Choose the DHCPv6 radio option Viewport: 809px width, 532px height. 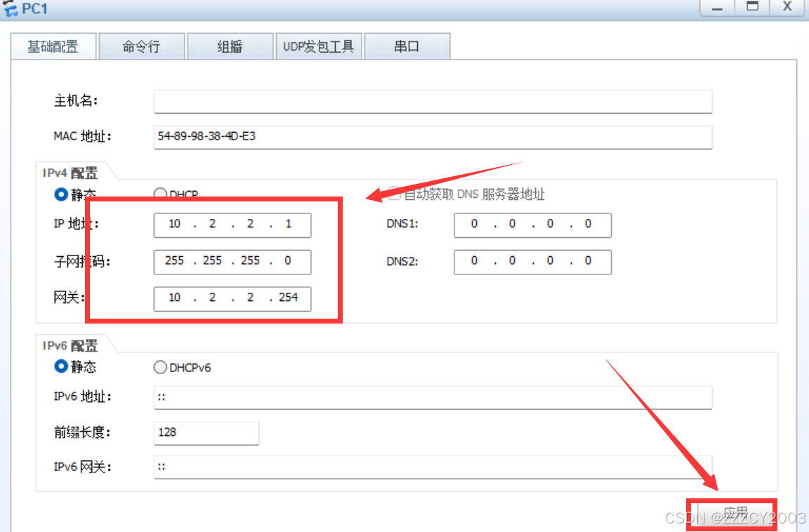[x=160, y=367]
